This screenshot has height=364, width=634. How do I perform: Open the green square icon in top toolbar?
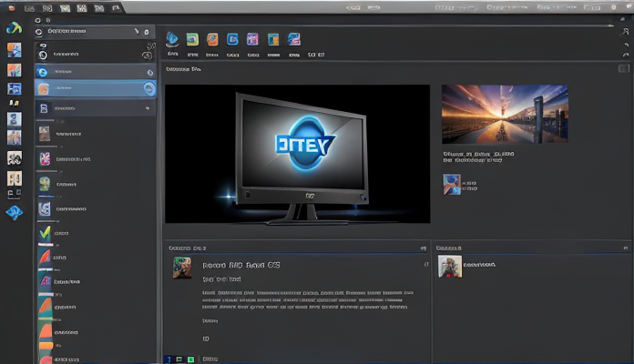pyautogui.click(x=192, y=39)
